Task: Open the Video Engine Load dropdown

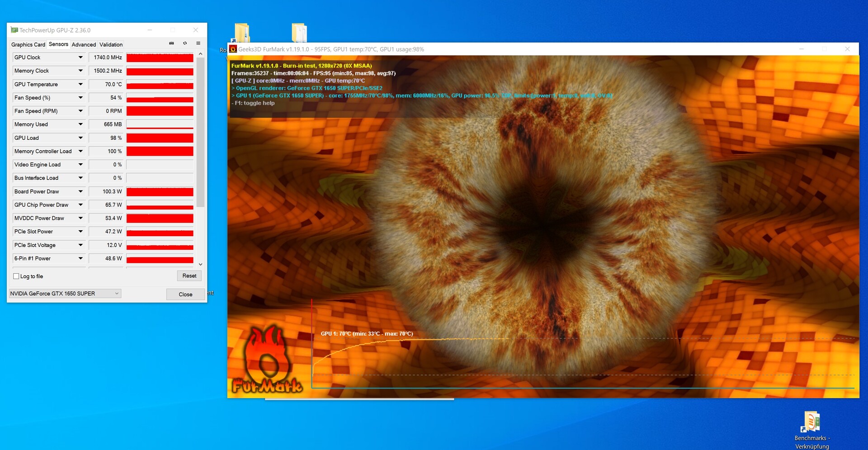Action: (x=80, y=165)
